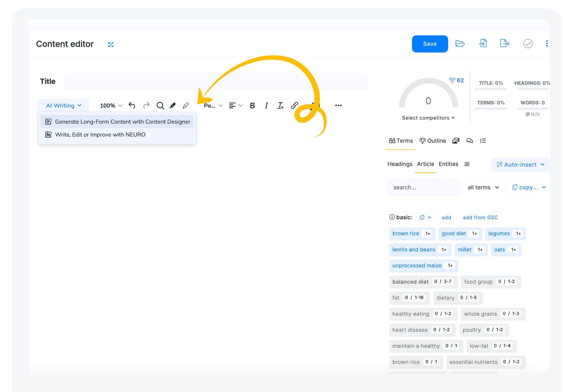Open the numbered list panel icon
Image resolution: width=574 pixels, height=392 pixels.
[483, 141]
